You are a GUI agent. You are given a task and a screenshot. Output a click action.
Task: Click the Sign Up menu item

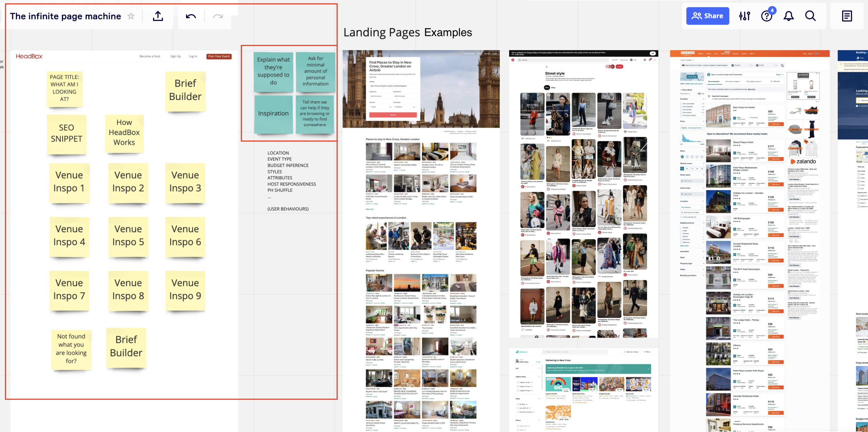(x=175, y=56)
